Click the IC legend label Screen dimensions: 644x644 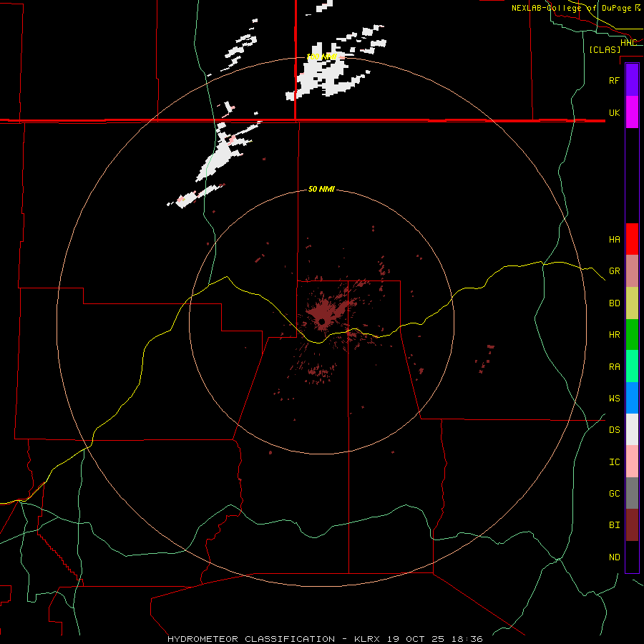(614, 462)
